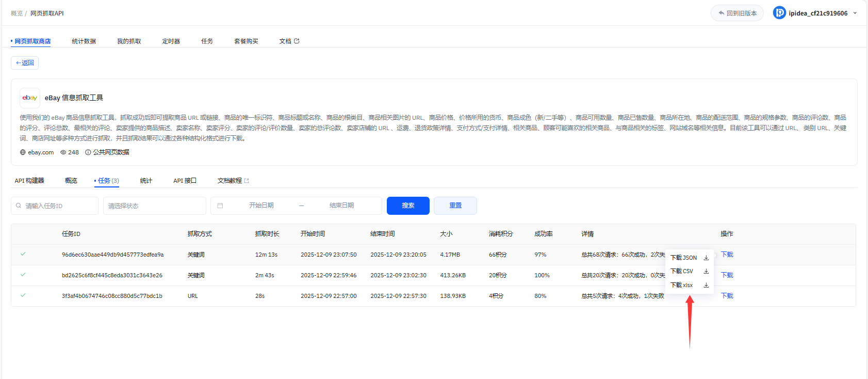Click the CSV download arrow icon

pos(706,271)
